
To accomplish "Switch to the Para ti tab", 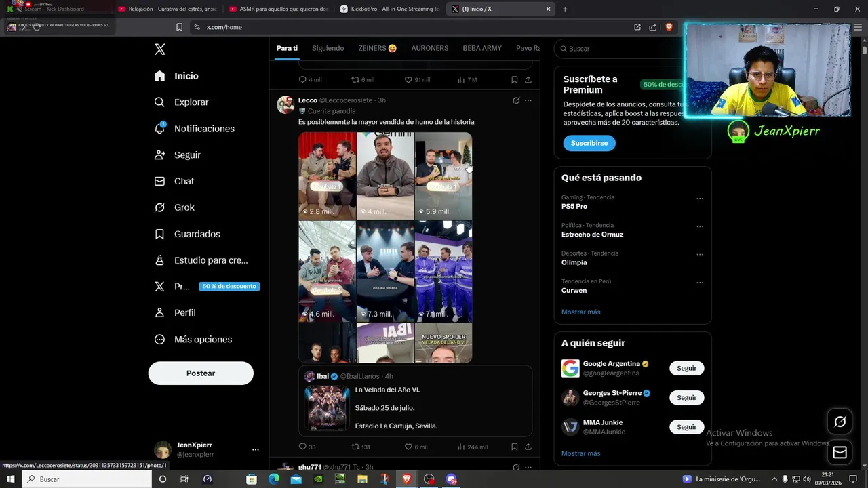I will 287,48.
